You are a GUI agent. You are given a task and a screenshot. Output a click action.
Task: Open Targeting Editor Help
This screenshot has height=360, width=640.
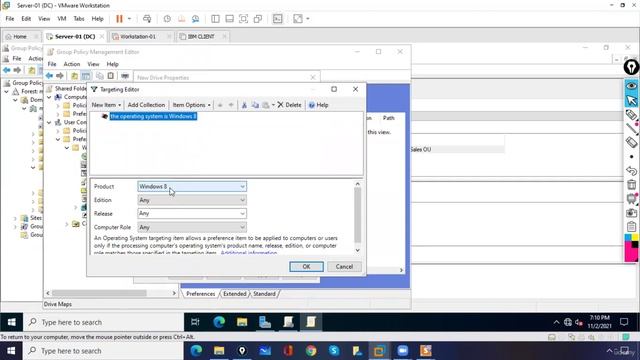coord(318,105)
